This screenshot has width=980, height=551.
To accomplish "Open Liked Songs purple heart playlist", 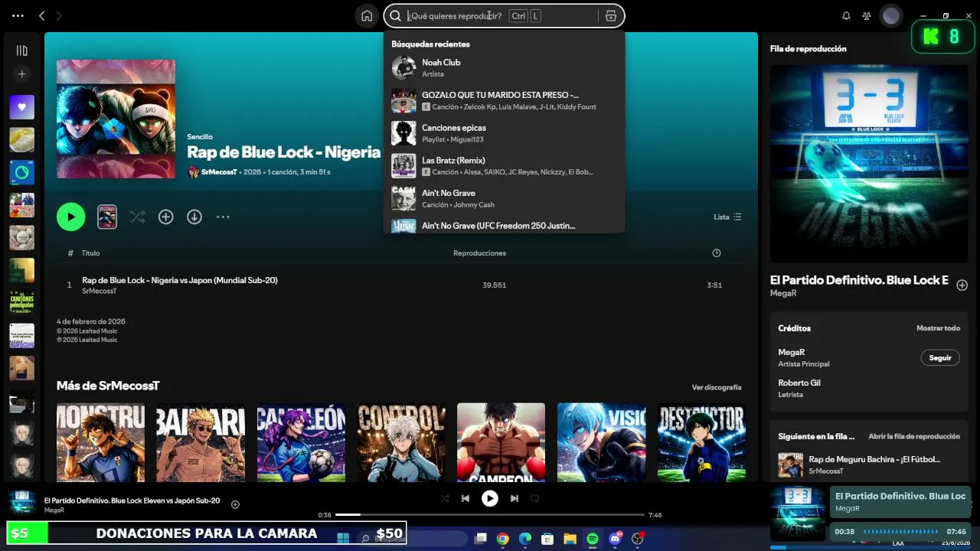I will [x=21, y=107].
